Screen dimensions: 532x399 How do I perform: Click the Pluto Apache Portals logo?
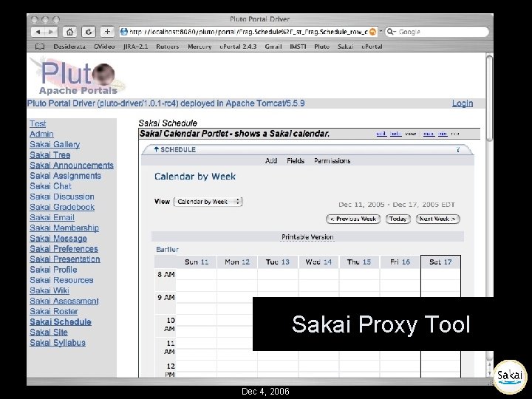click(79, 77)
